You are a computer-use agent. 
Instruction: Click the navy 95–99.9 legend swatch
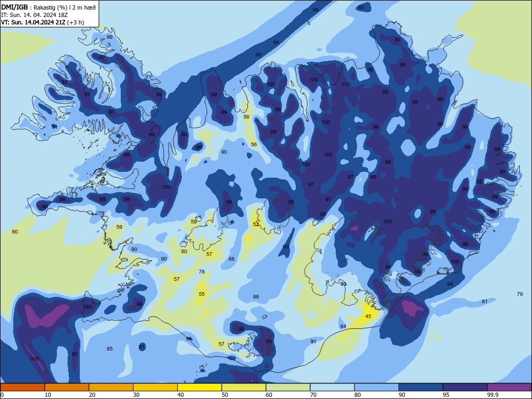[465, 387]
